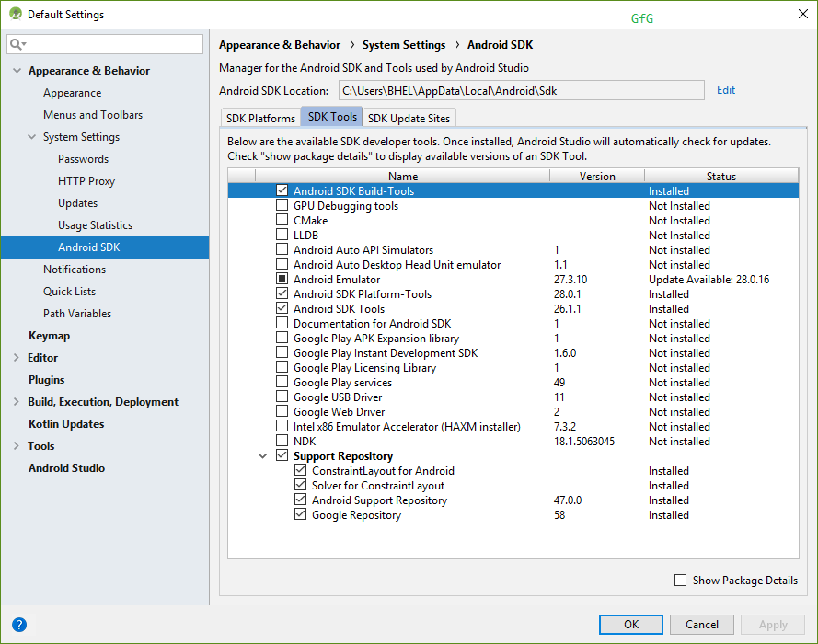
Task: Open Plugins settings
Action: click(x=46, y=380)
